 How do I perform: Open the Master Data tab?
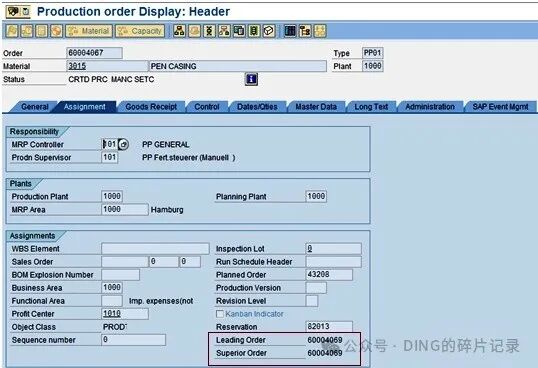(316, 107)
